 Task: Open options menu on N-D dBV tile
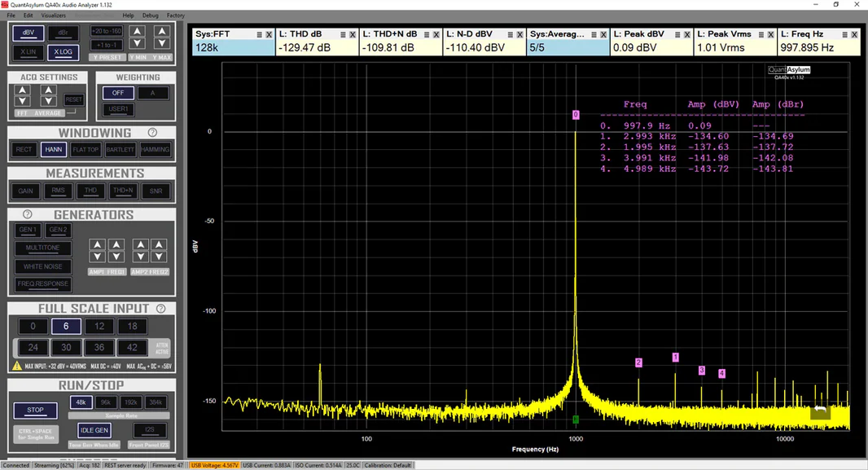tap(510, 34)
